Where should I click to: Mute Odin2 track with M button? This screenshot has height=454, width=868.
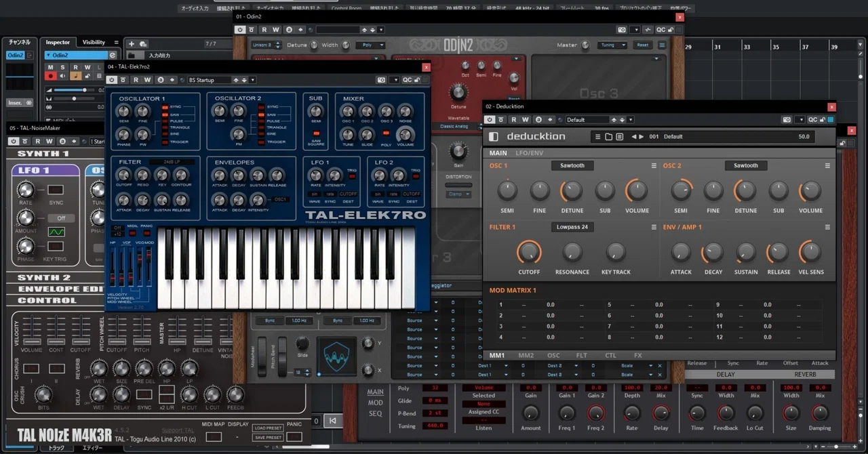(50, 67)
